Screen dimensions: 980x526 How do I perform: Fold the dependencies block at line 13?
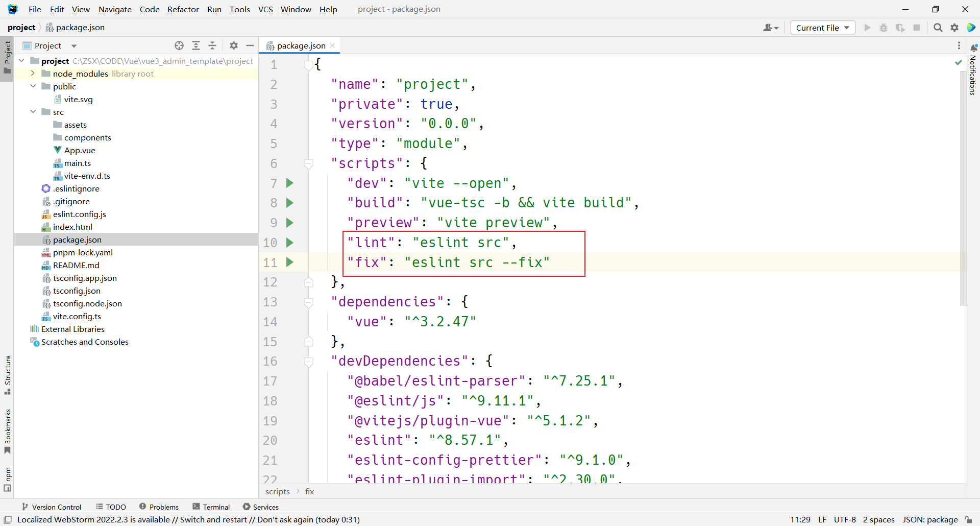tap(309, 302)
